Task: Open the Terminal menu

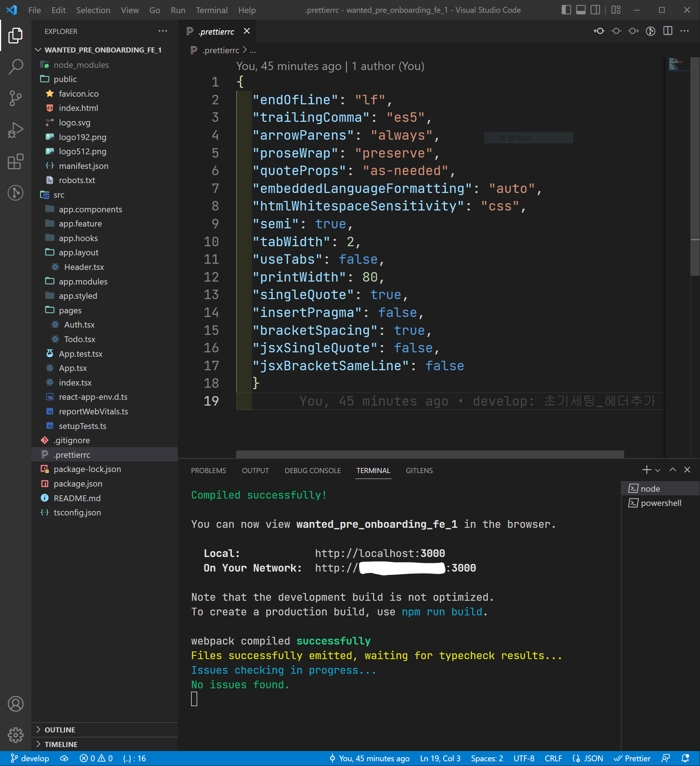Action: pyautogui.click(x=211, y=10)
